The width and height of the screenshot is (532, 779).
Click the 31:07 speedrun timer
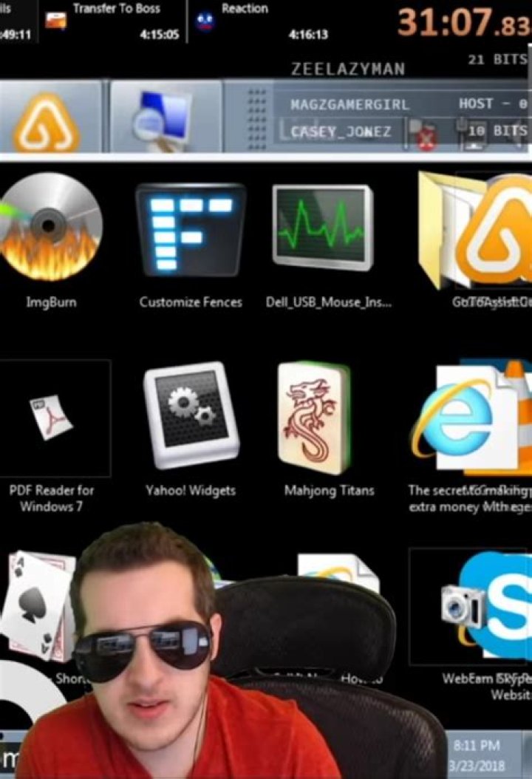point(463,23)
